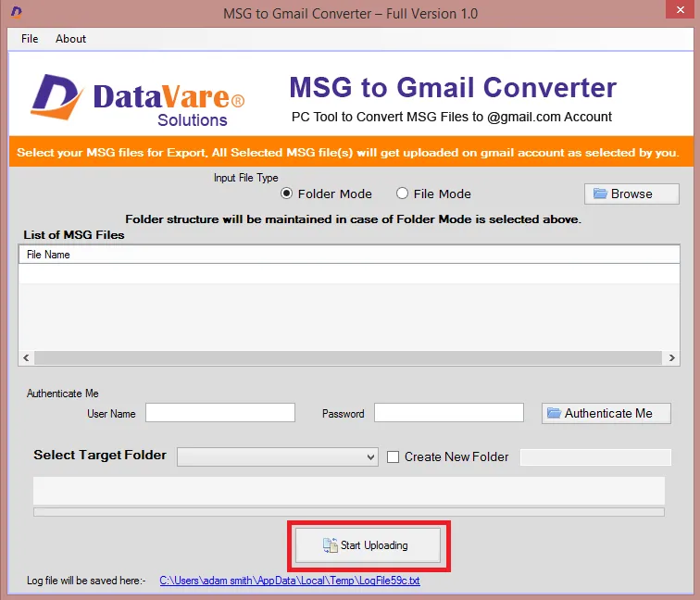Screen dimensions: 700x600
Task: Click the upload progress bar
Action: click(349, 512)
